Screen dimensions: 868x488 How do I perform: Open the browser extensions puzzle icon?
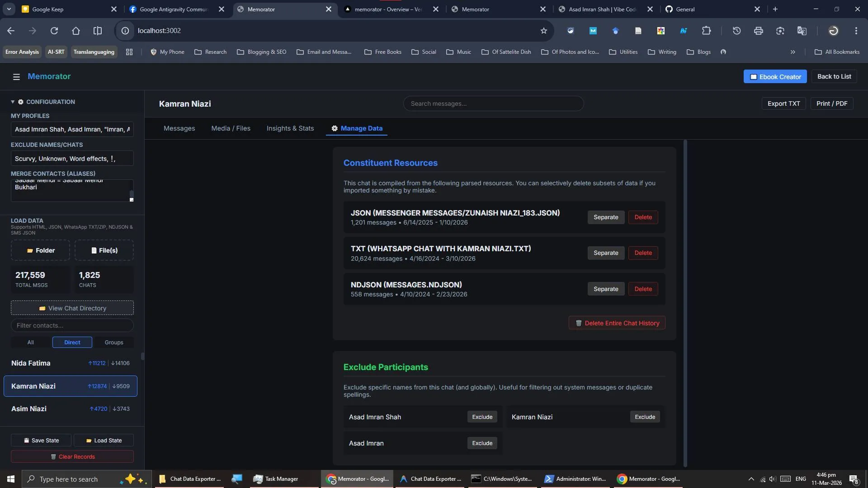(706, 31)
